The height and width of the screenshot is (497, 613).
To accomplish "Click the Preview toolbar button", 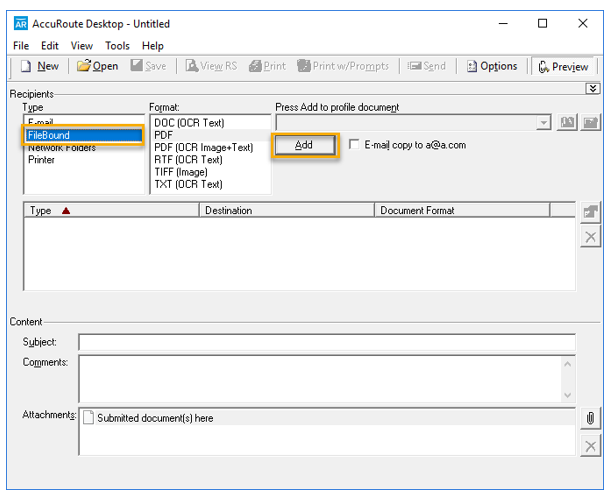I will tap(563, 67).
